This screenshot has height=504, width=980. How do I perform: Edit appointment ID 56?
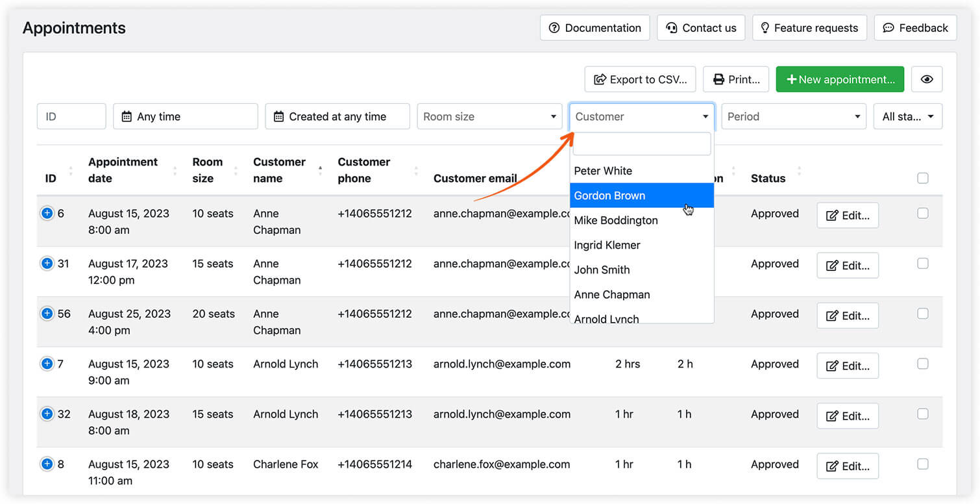point(848,316)
